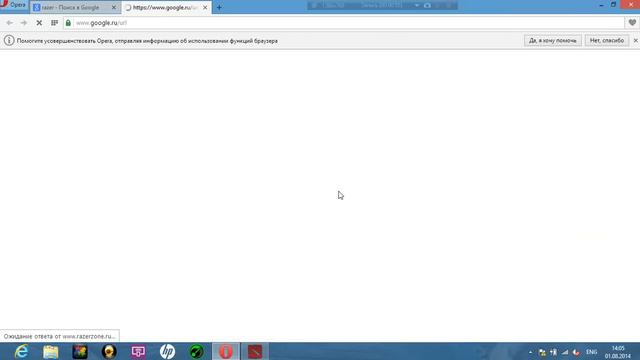Open the purple monitor app on taskbar

pos(138,351)
